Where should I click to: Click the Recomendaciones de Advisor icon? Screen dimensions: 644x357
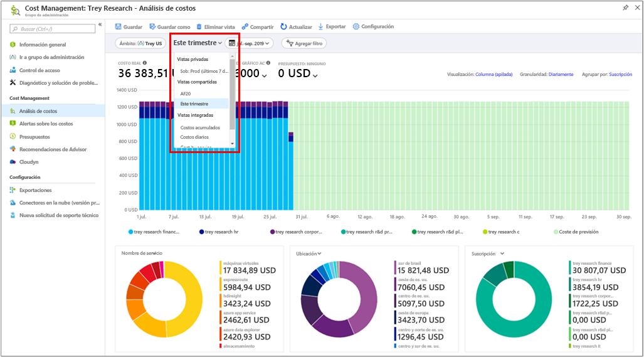13,149
